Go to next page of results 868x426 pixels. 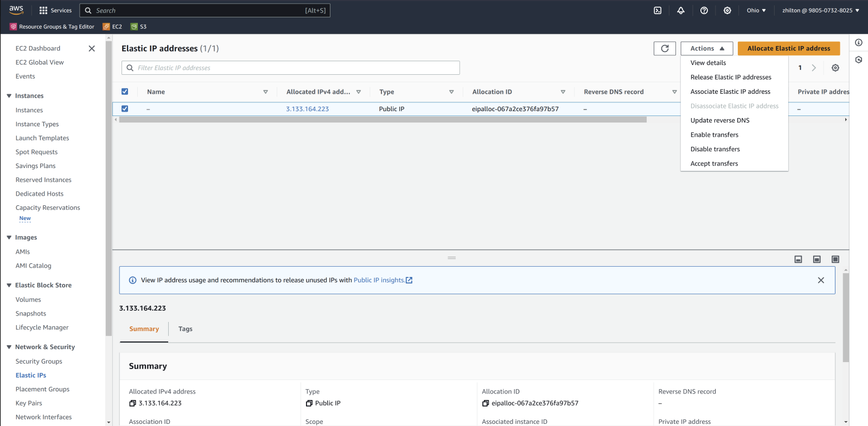[x=814, y=68]
